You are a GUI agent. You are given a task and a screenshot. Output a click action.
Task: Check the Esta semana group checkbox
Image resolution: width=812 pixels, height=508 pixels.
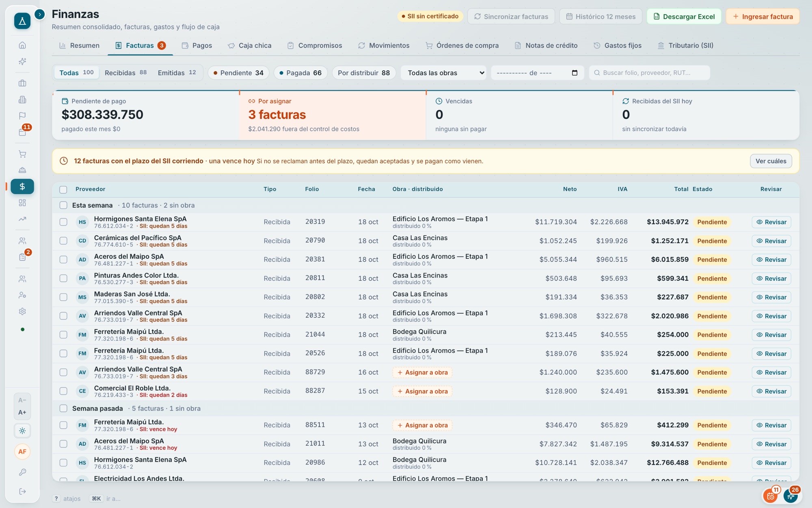[63, 205]
